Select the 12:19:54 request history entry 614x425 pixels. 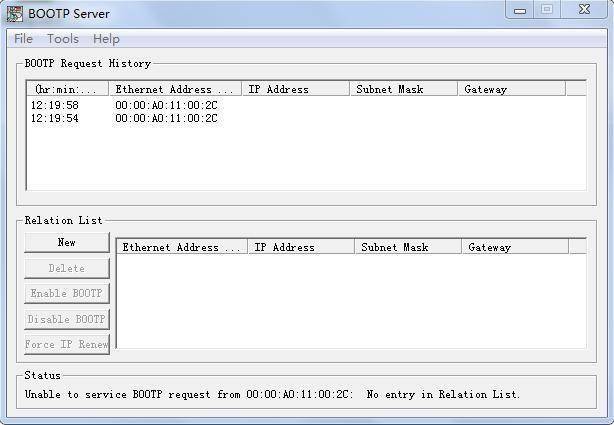click(126, 118)
